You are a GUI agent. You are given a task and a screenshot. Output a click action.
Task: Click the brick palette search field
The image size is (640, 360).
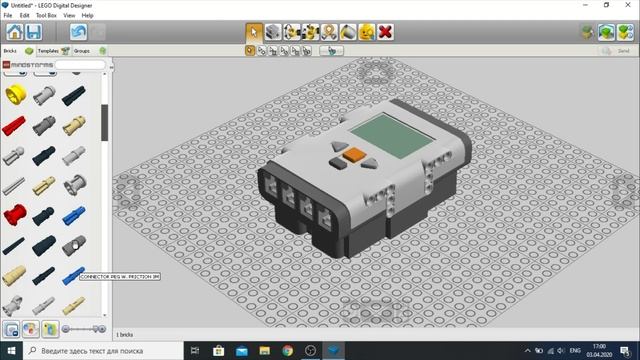(x=80, y=64)
